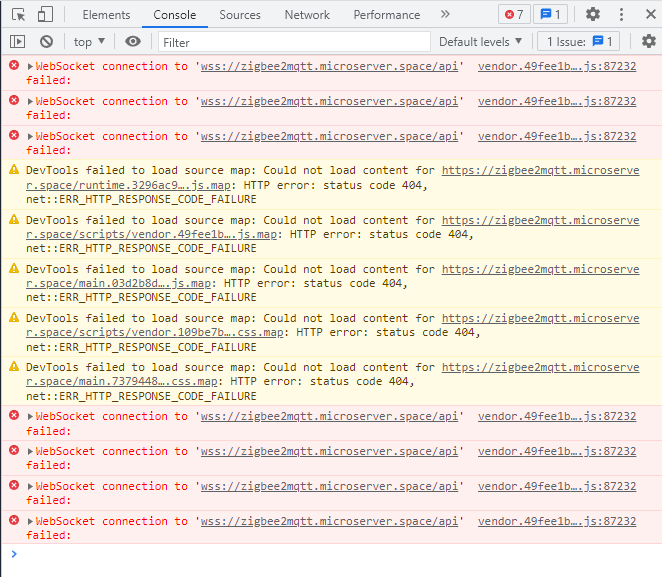Viewport: 662px width, 577px height.
Task: Open main.7379448 css.map URL link
Action: point(122,382)
